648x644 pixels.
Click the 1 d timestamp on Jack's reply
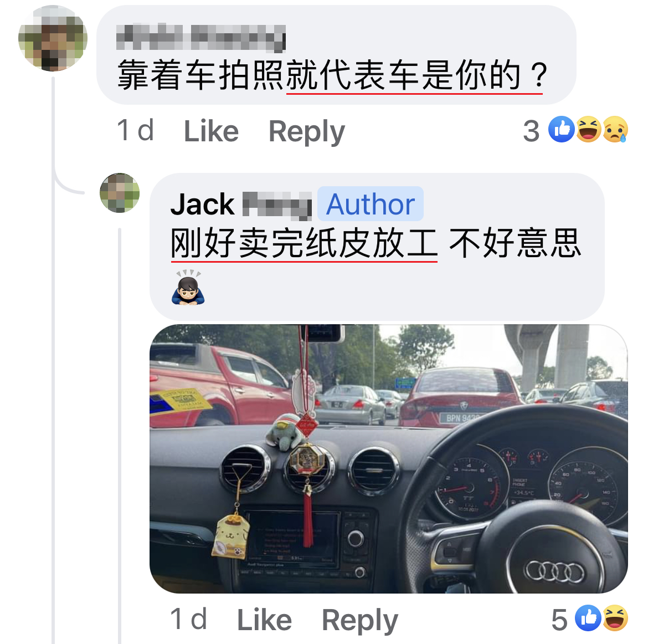coord(189,619)
